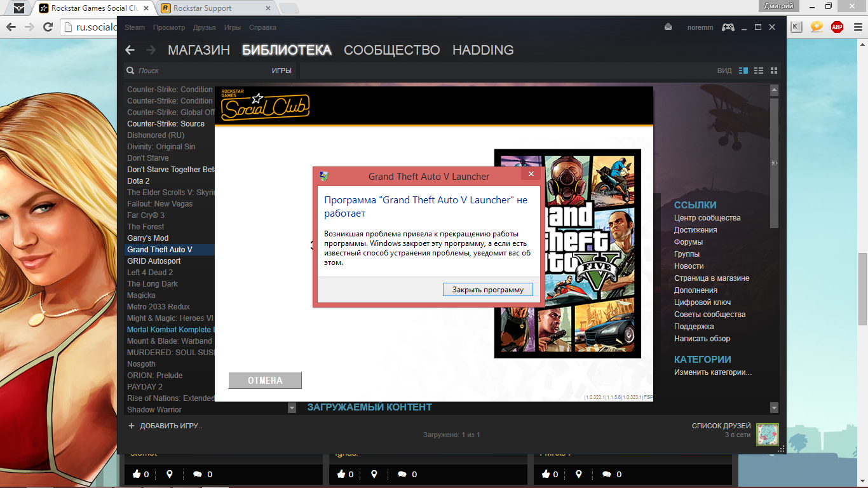Click the location pin on right card

click(579, 474)
